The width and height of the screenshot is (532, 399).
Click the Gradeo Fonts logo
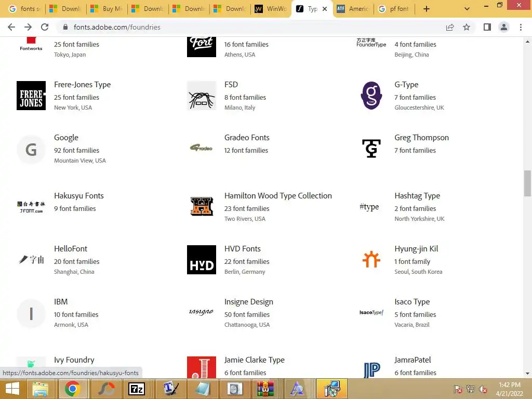click(202, 148)
